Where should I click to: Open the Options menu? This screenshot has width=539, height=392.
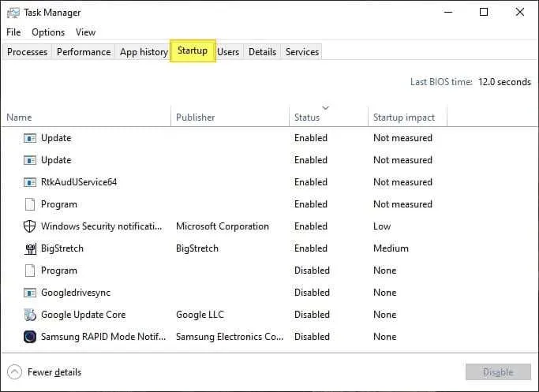pos(48,32)
